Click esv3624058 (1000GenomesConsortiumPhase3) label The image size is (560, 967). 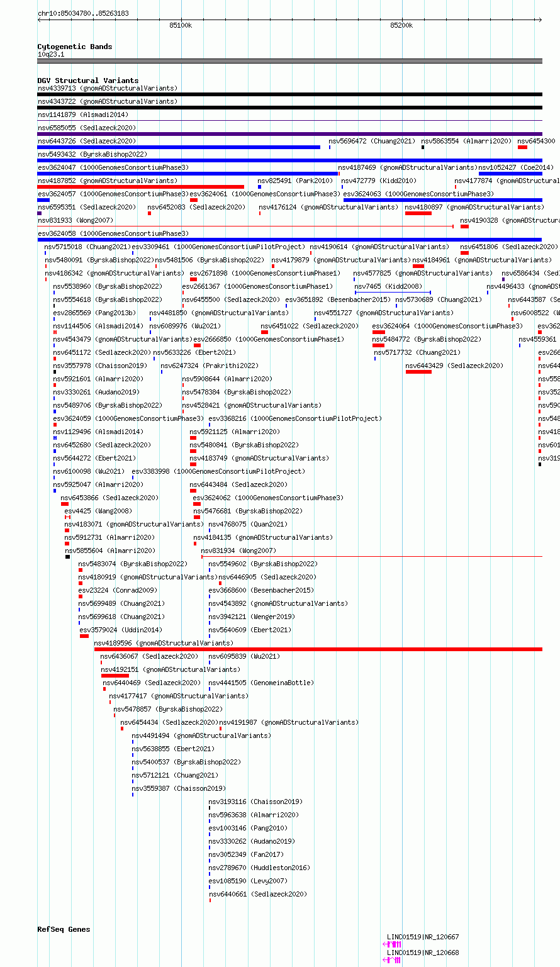pos(113,234)
